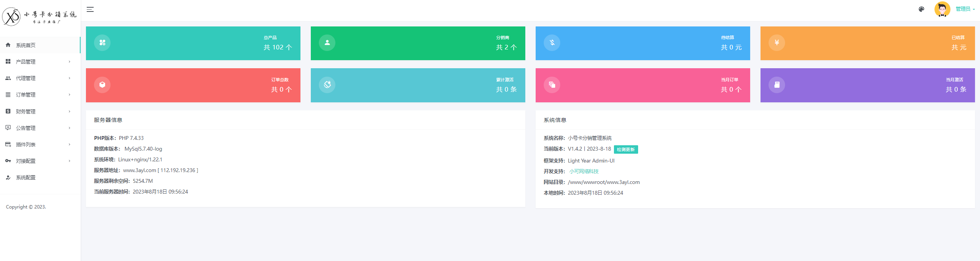
Task: Expand the 插件列表 chevron arrow
Action: pos(69,144)
